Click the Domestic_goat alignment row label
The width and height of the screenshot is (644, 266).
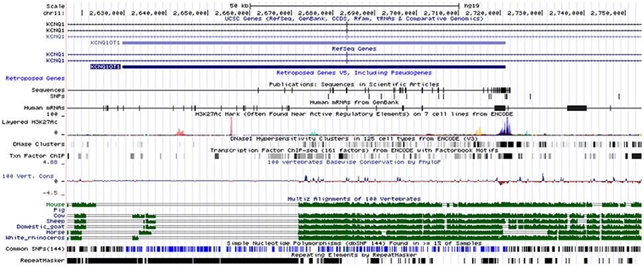pos(40,227)
